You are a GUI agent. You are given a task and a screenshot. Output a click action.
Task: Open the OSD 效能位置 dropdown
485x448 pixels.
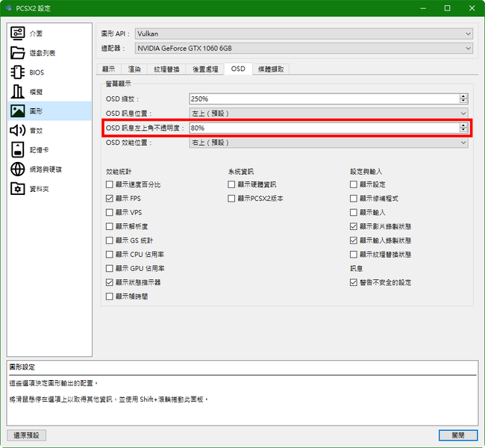coord(328,143)
